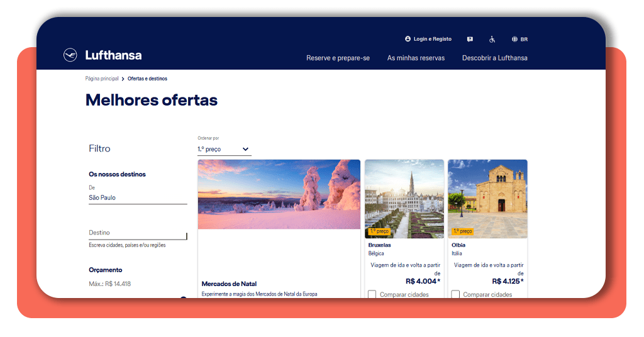The image size is (644, 337).
Task: Click the Experimente a magia dos Mercados text
Action: point(260,294)
